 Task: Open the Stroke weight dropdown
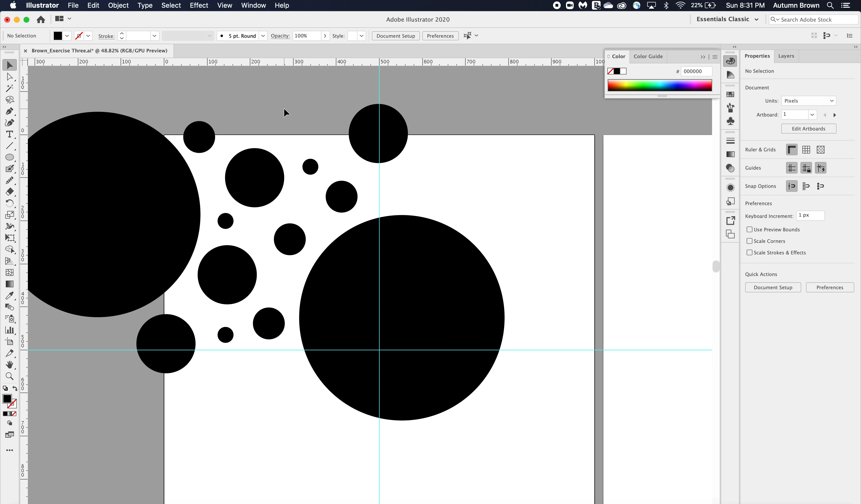tap(154, 36)
